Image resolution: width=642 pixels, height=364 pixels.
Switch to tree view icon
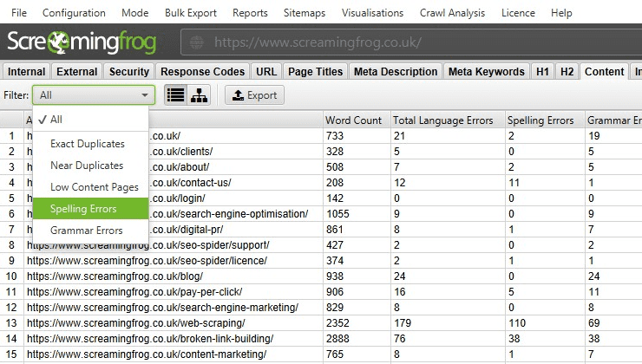coord(199,95)
